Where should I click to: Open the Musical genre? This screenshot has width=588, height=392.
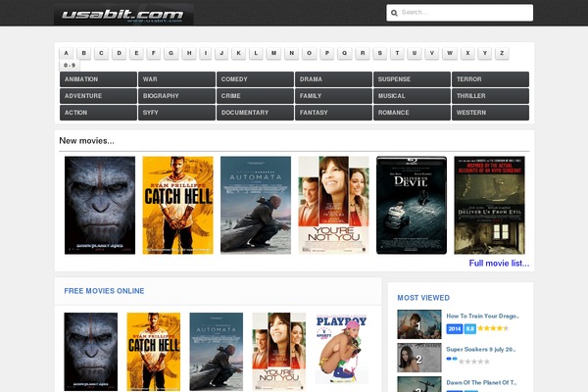[x=412, y=96]
